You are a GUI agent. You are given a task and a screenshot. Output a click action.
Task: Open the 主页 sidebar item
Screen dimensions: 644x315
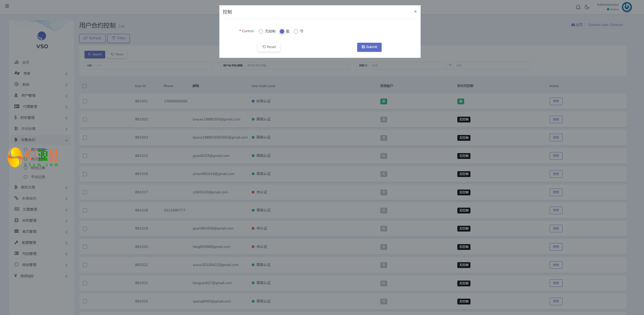(25, 62)
